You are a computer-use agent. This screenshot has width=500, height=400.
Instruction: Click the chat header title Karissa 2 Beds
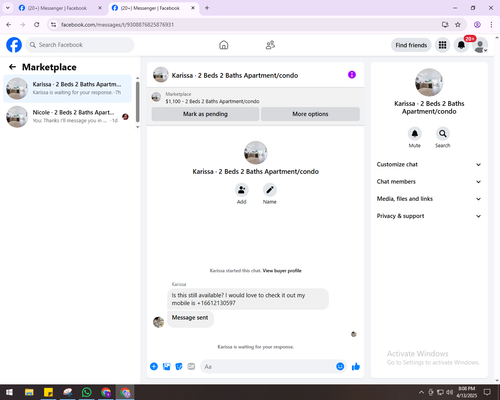point(235,76)
